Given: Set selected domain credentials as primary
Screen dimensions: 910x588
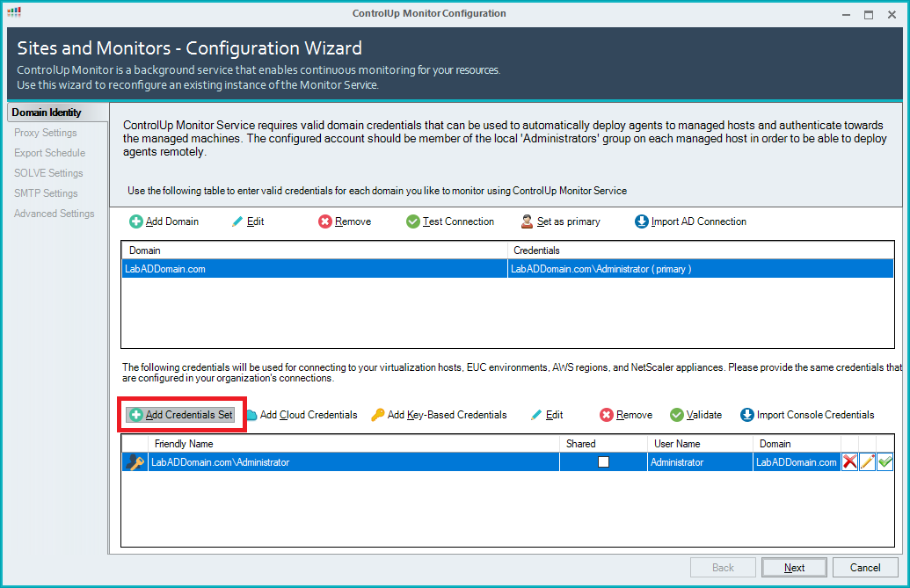Looking at the screenshot, I should 560,221.
